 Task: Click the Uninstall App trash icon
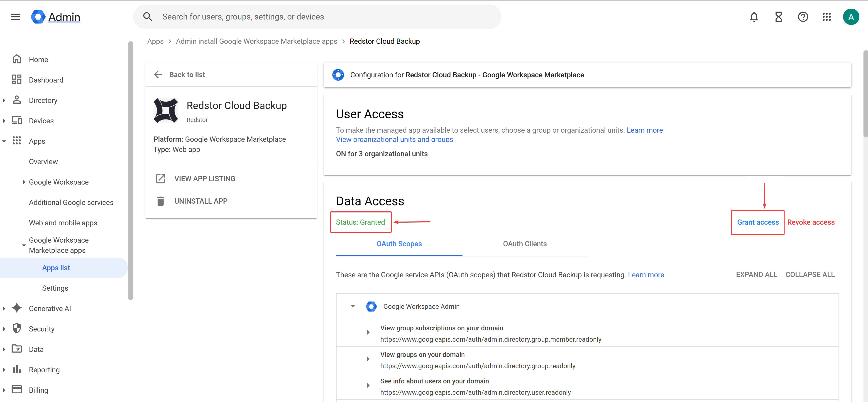(160, 201)
